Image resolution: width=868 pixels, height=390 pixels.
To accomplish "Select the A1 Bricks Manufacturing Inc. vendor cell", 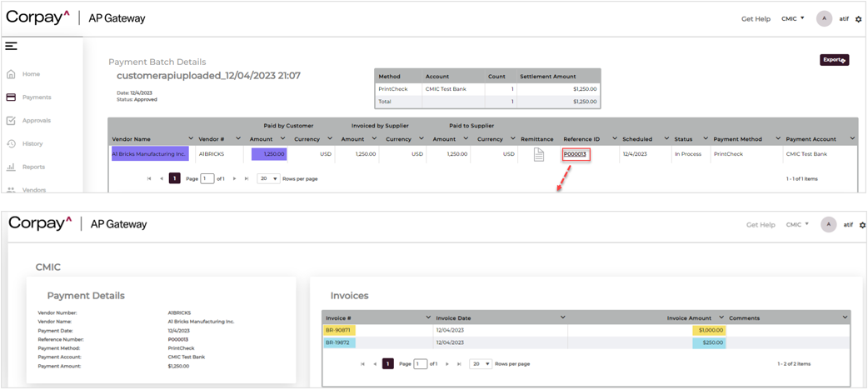I will coord(150,154).
